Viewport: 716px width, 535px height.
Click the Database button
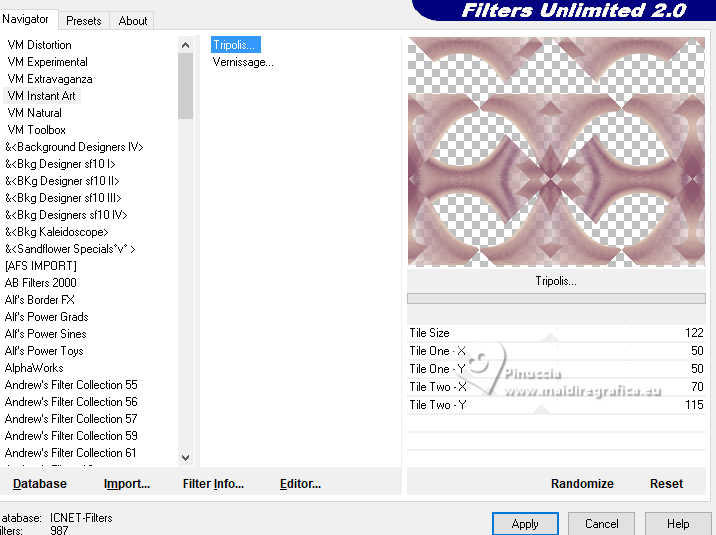tap(40, 484)
